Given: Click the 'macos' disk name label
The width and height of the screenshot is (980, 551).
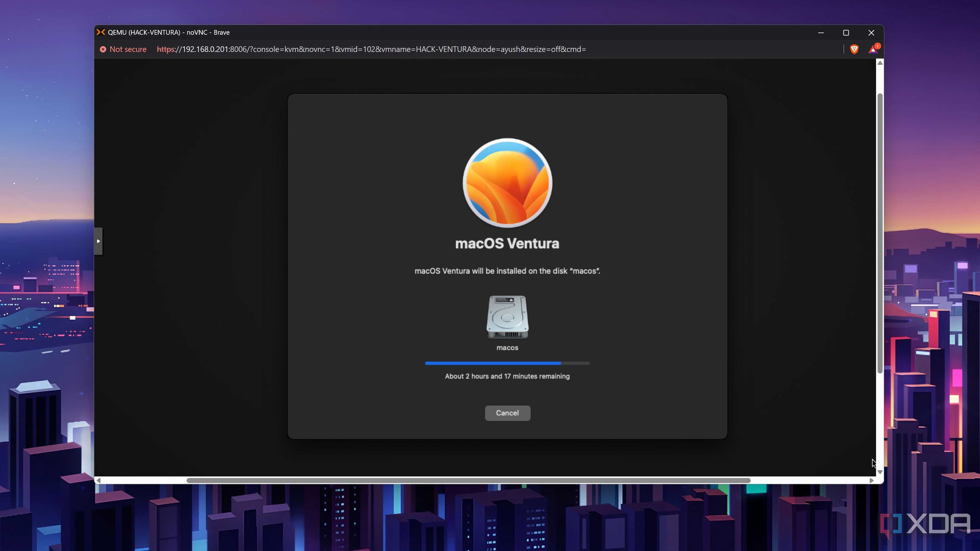Looking at the screenshot, I should coord(507,347).
